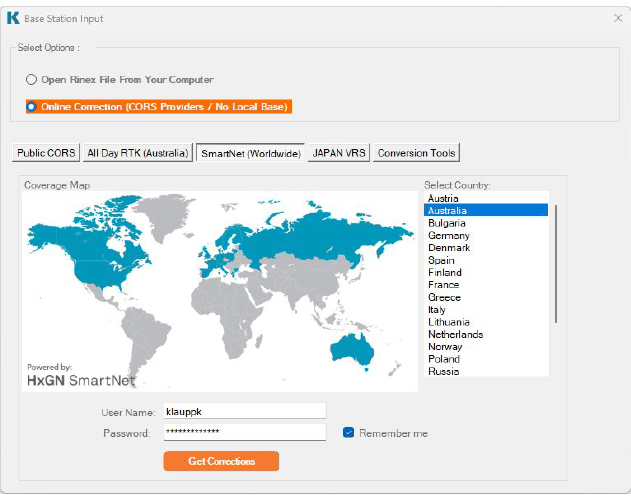The height and width of the screenshot is (496, 631).
Task: Click the User Name input field
Action: click(x=245, y=411)
